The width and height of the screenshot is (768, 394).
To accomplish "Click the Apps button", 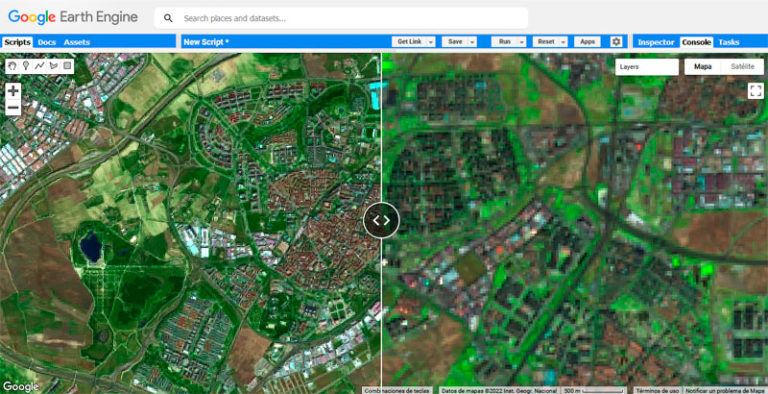I will click(587, 42).
